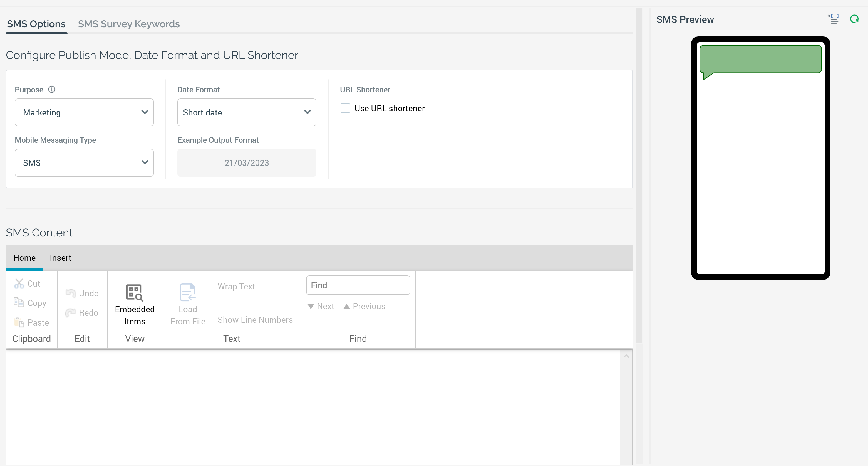Open the Purpose Marketing dropdown

click(x=84, y=112)
